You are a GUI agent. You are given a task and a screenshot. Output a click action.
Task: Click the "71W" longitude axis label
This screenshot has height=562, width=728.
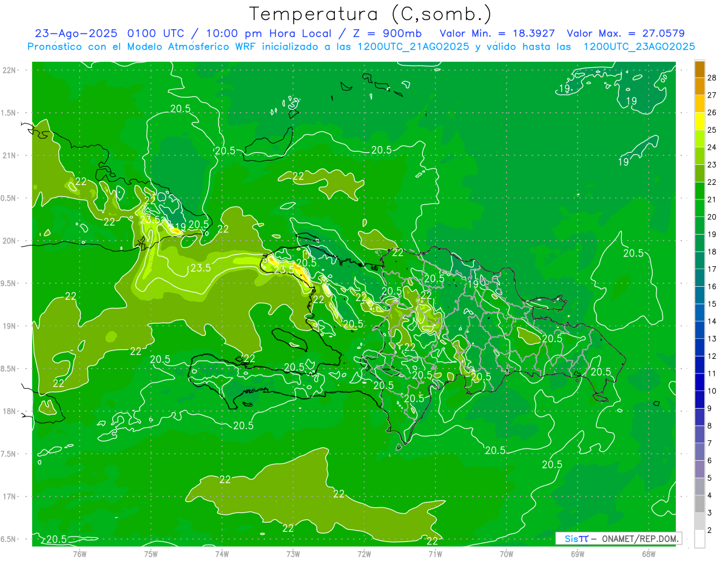(435, 554)
